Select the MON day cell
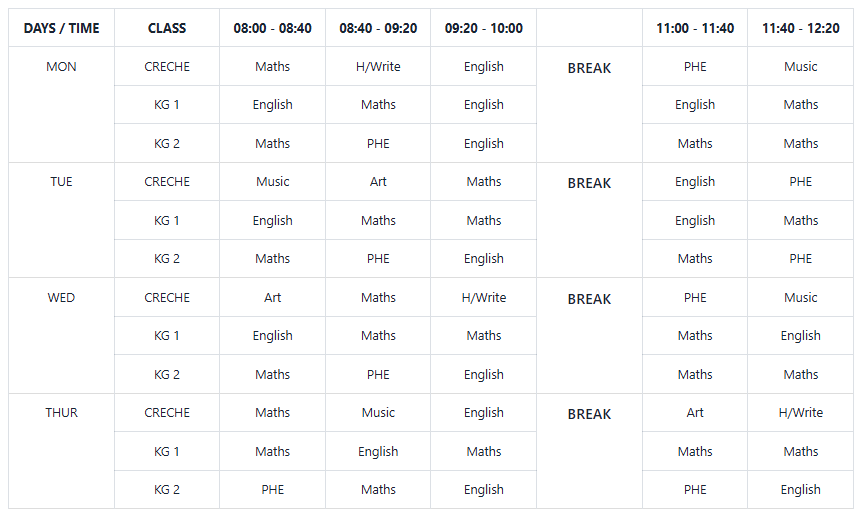Viewport: 864px width, 519px height. (x=62, y=67)
